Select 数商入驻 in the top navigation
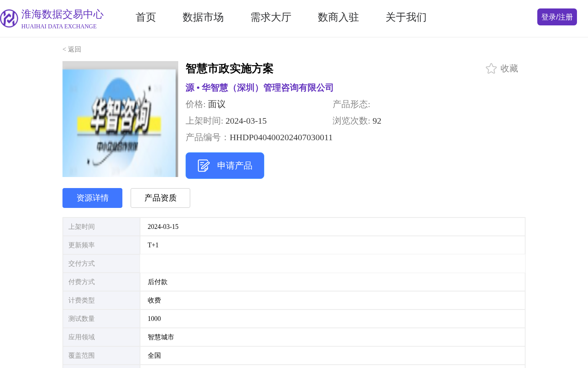The image size is (588, 368). click(x=338, y=17)
